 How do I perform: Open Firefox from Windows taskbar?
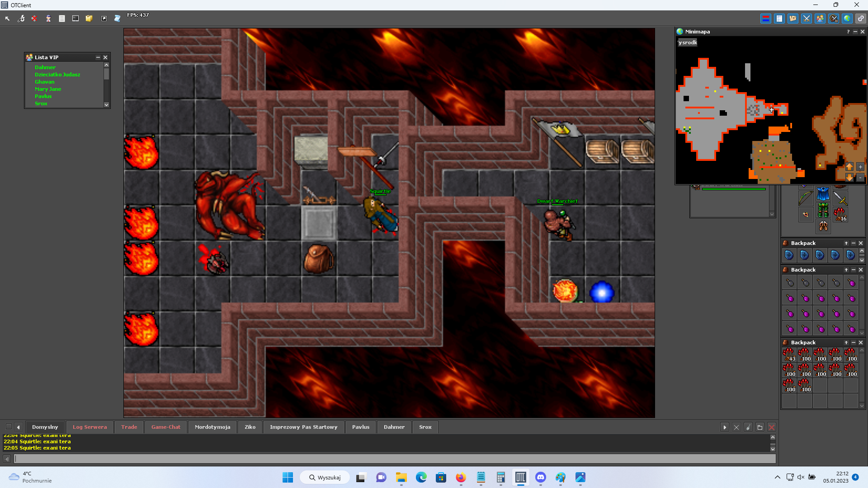tap(461, 478)
